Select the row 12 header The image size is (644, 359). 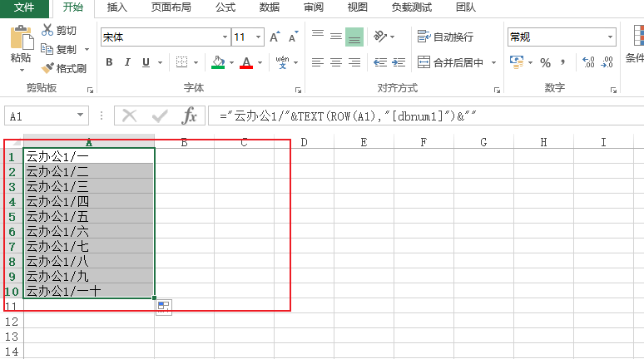tap(12, 322)
